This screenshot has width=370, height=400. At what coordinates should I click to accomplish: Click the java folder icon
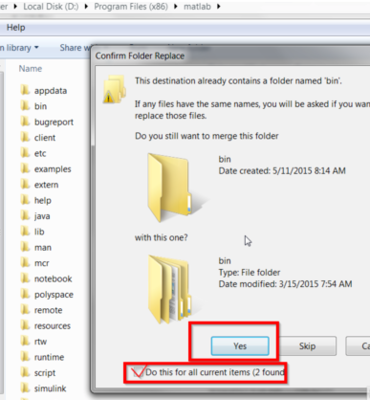[25, 216]
